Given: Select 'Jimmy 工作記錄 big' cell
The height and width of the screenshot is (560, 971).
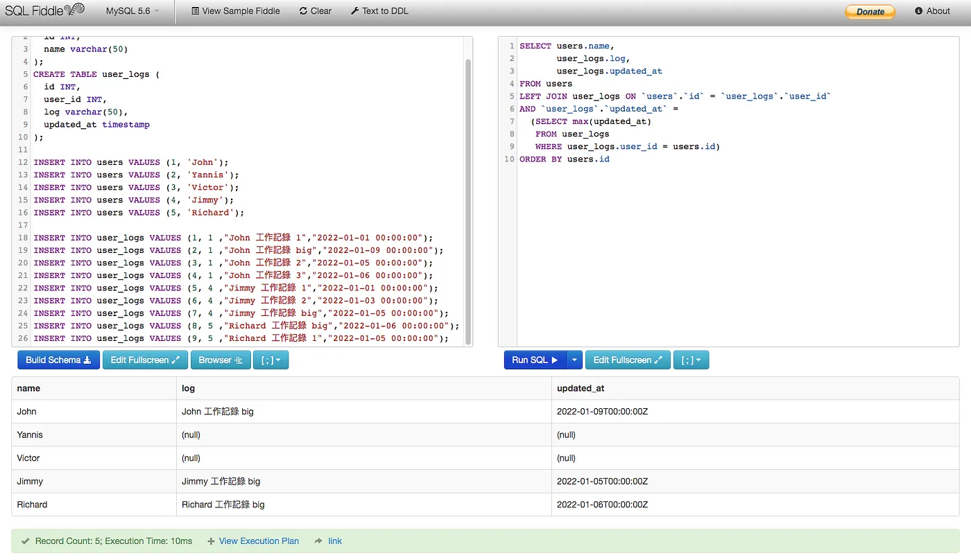Looking at the screenshot, I should click(364, 481).
